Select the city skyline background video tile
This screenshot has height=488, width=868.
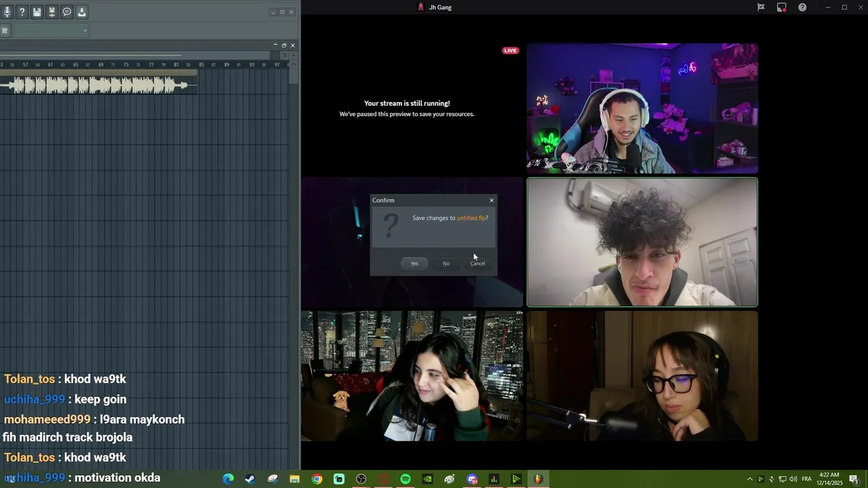[x=412, y=376]
